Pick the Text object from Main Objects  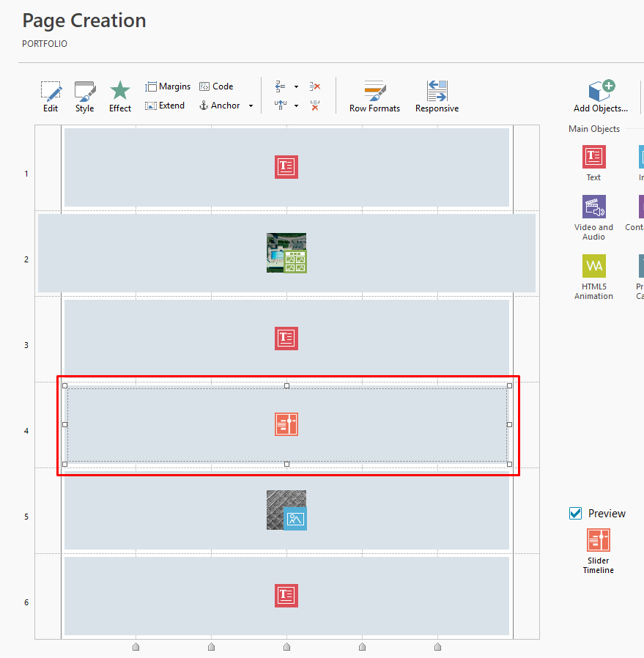click(x=593, y=163)
